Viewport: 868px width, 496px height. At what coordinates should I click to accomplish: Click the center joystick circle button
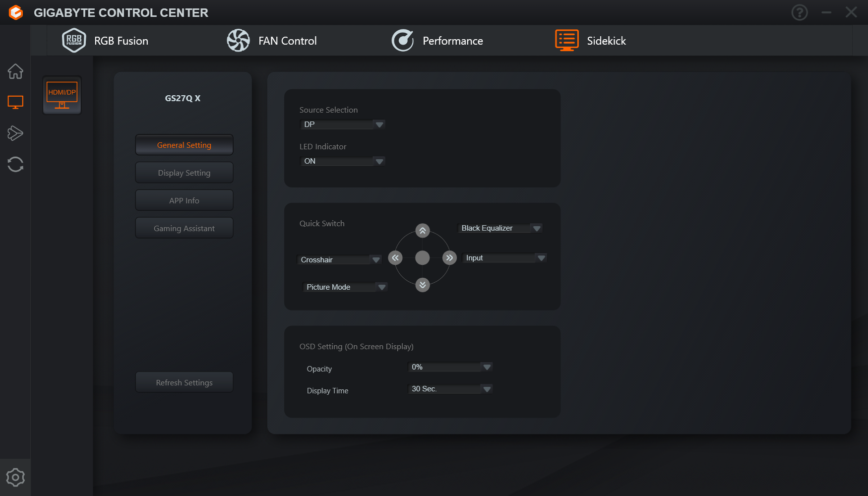(423, 258)
